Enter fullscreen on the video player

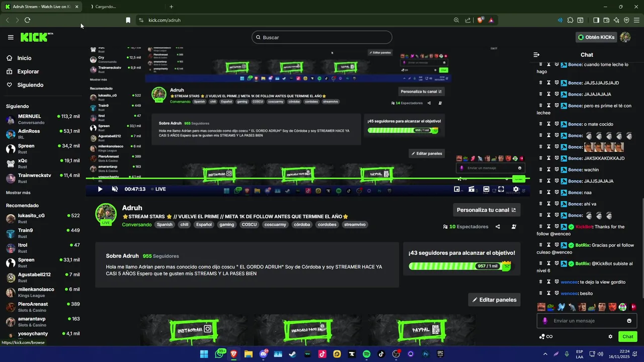(x=501, y=189)
